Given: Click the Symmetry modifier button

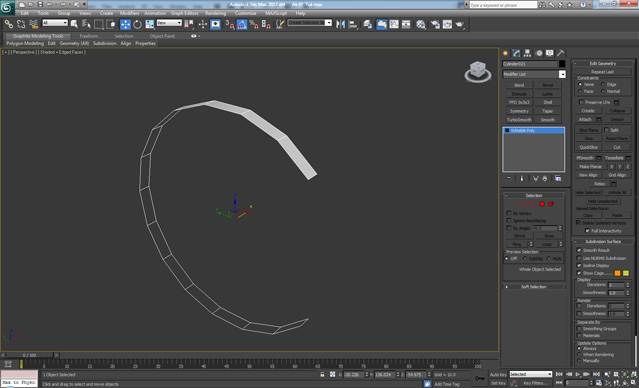Looking at the screenshot, I should [519, 111].
